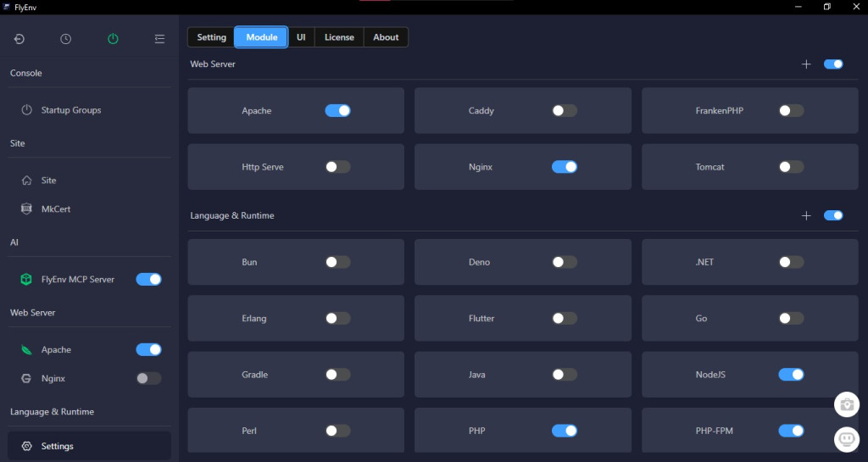Open Startup Groups in sidebar

pyautogui.click(x=71, y=110)
